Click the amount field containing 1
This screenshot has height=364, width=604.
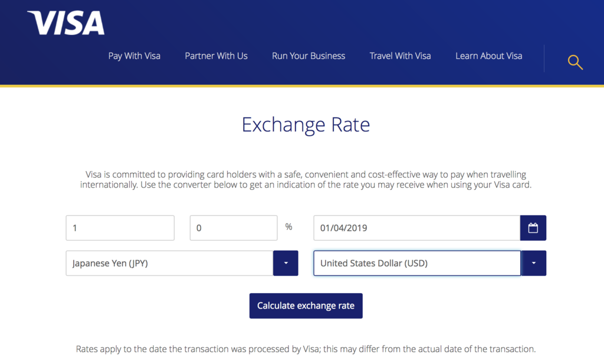click(x=120, y=228)
